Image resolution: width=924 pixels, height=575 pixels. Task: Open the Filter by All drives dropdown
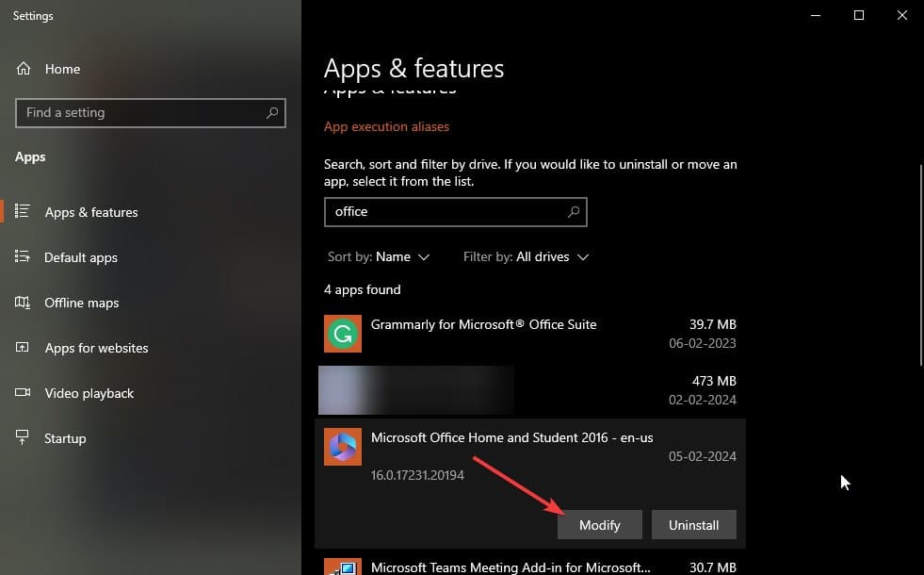point(526,256)
